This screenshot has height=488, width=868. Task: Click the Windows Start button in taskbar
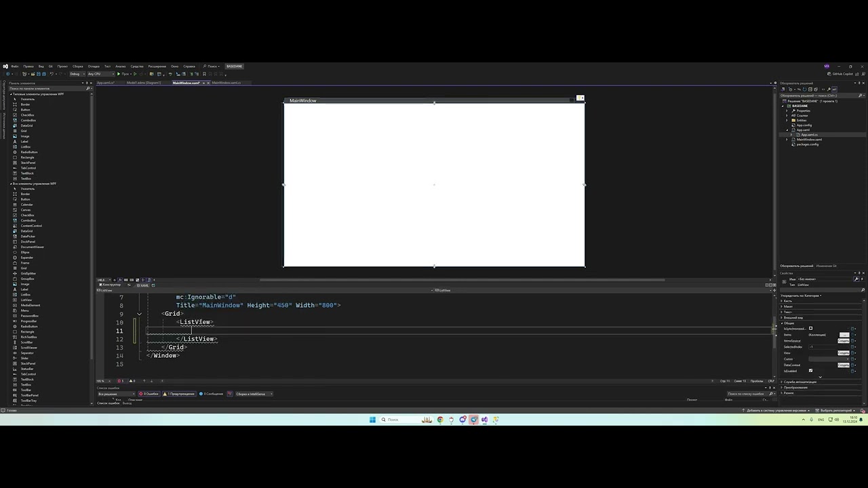point(372,420)
